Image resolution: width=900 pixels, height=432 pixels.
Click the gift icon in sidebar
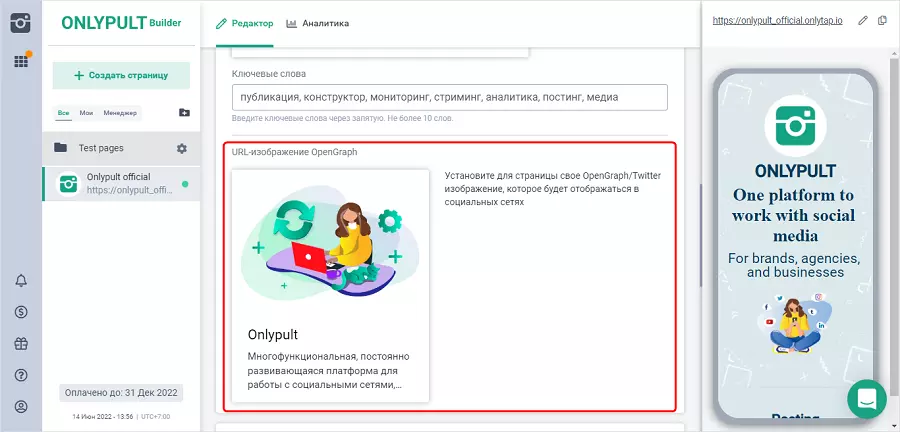(21, 343)
